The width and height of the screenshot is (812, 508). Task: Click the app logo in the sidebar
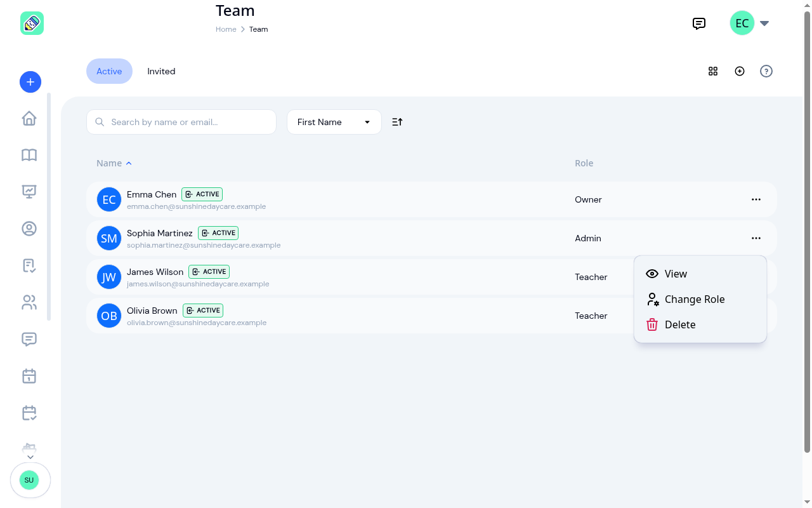coord(32,23)
